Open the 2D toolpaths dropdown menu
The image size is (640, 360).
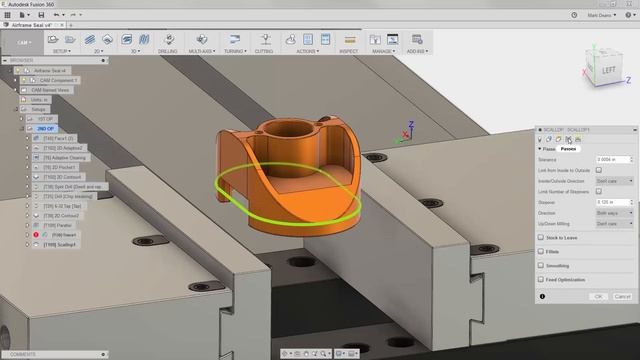click(x=98, y=51)
